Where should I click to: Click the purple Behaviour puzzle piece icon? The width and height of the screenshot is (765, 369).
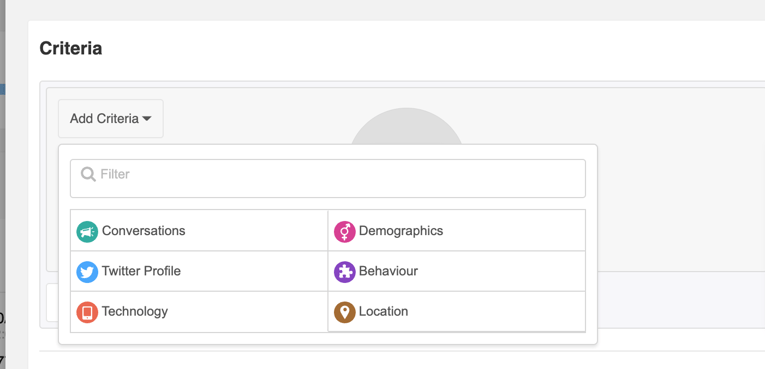[344, 272]
